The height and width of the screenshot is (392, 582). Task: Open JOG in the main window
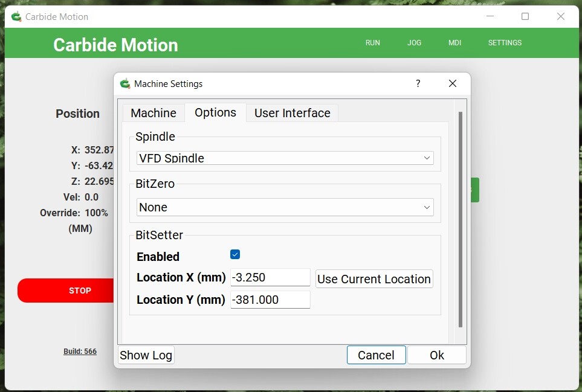(414, 43)
